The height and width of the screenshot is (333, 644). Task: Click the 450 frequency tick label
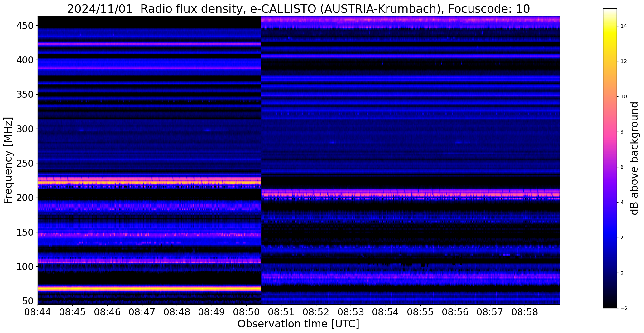pyautogui.click(x=25, y=26)
